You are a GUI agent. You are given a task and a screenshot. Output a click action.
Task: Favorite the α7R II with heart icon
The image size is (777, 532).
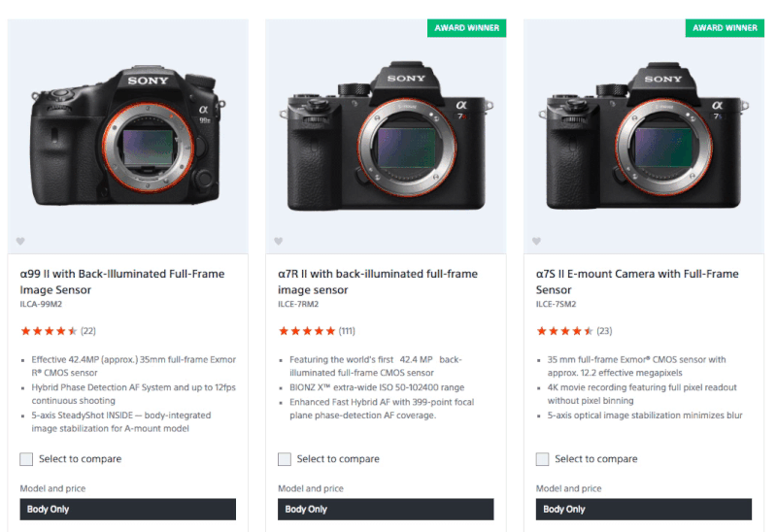(x=279, y=242)
